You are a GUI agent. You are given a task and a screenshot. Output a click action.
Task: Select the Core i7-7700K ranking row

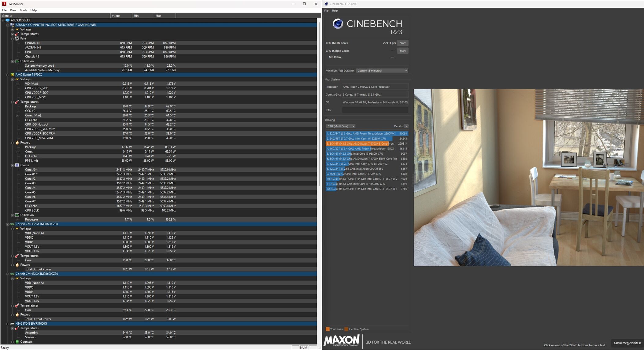367,174
